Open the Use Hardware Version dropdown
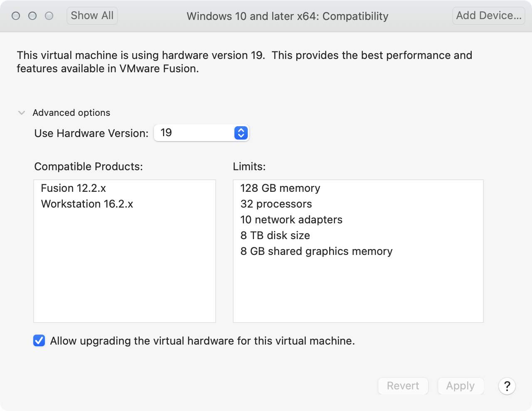Screen dimensions: 532x411 click(202, 133)
